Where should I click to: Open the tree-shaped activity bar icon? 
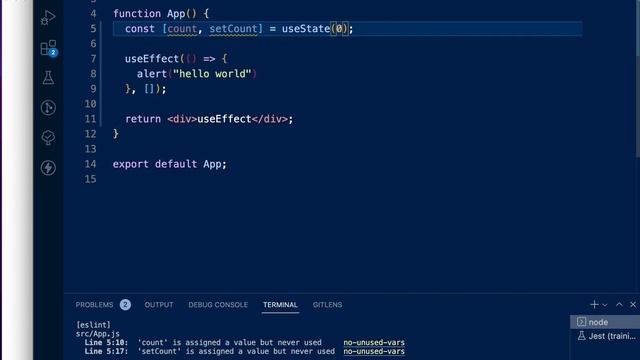point(48,138)
